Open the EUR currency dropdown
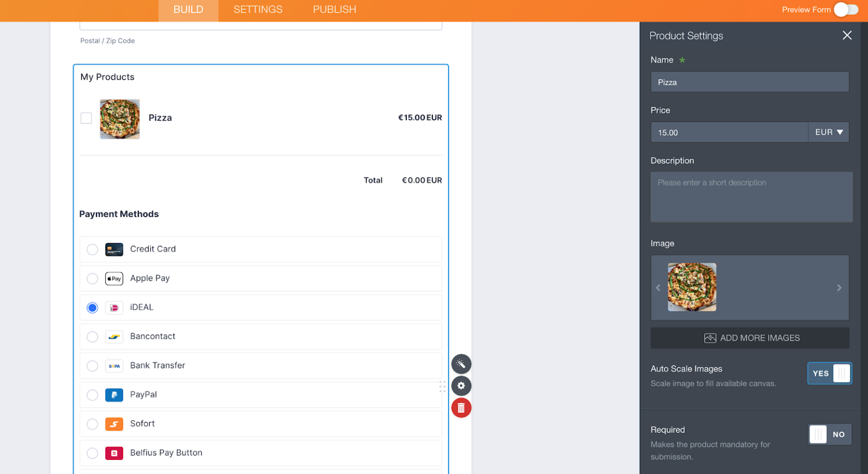This screenshot has width=868, height=474. pyautogui.click(x=829, y=132)
